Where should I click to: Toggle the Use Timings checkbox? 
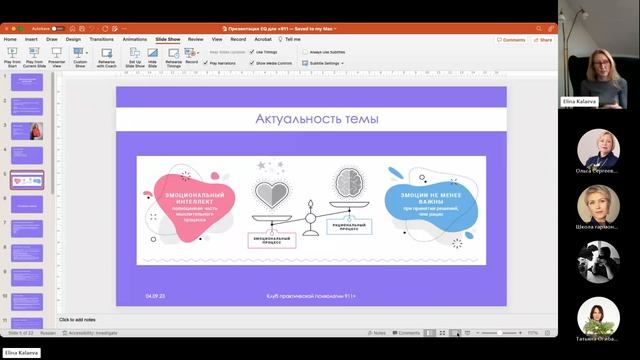click(252, 52)
